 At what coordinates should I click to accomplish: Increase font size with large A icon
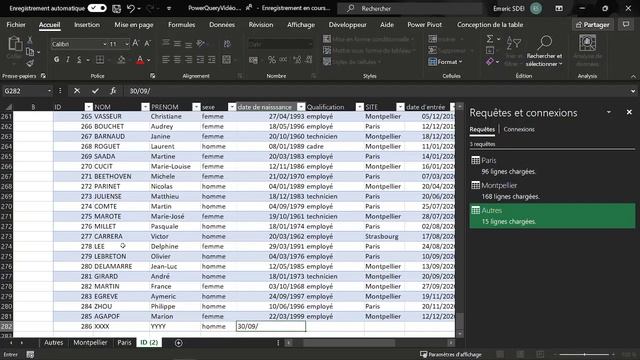pyautogui.click(x=136, y=43)
